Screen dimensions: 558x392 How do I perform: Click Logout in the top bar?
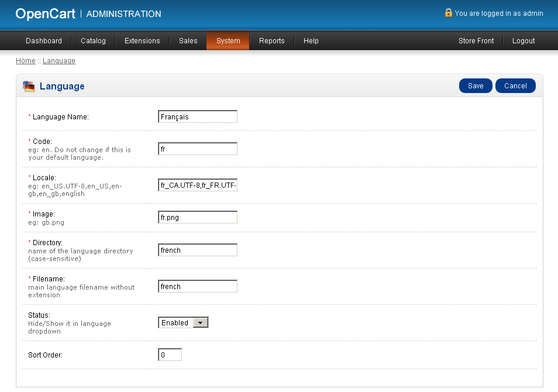(x=523, y=41)
